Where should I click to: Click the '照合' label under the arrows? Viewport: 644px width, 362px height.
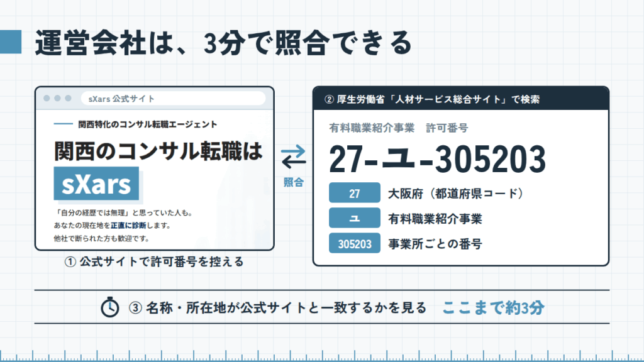pos(294,182)
